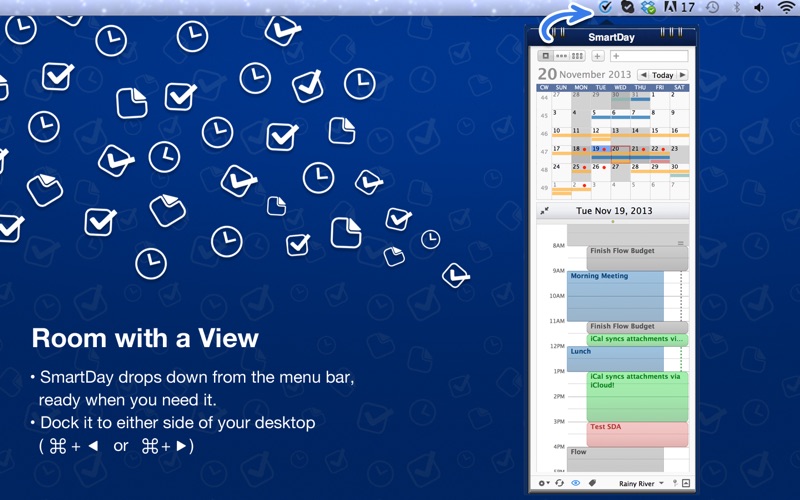Go to next month with right arrow
The width and height of the screenshot is (800, 500).
[x=682, y=75]
